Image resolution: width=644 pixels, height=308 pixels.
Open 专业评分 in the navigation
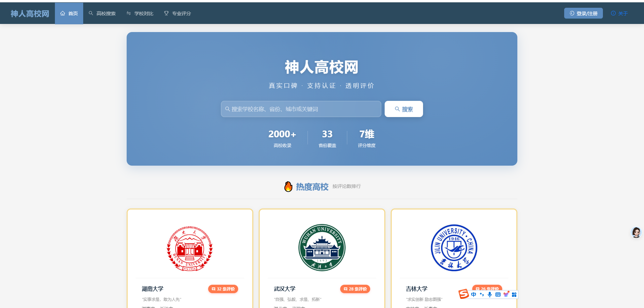point(178,13)
